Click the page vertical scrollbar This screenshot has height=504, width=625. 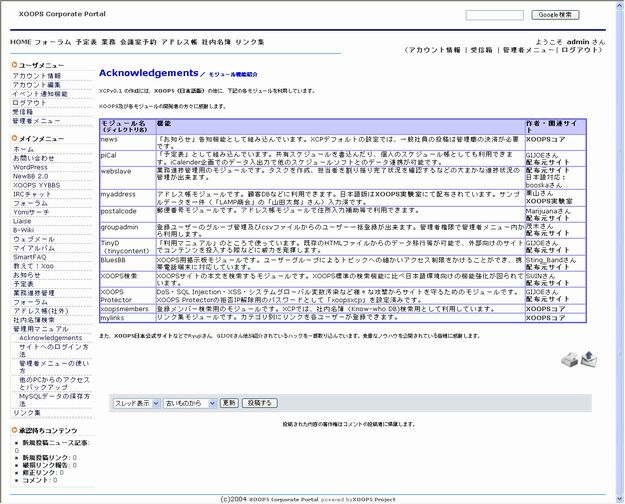621,252
